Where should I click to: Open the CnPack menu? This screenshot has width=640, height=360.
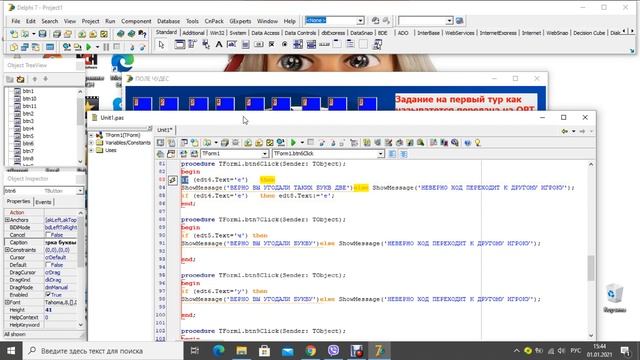(214, 21)
